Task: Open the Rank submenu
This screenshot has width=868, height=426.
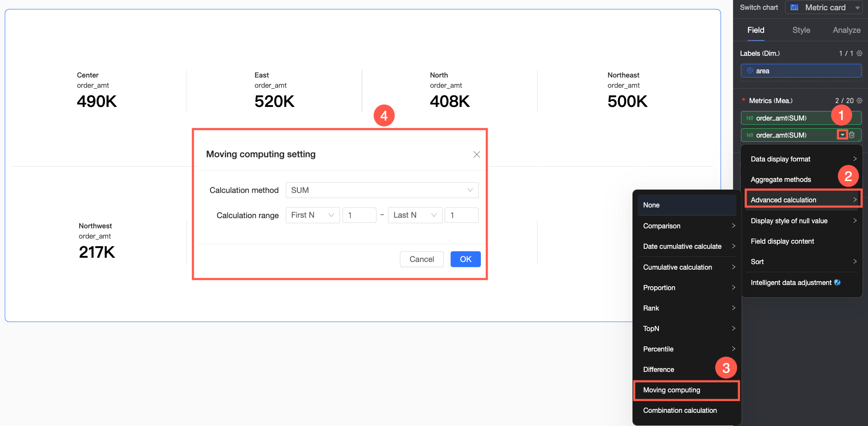Action: (687, 308)
